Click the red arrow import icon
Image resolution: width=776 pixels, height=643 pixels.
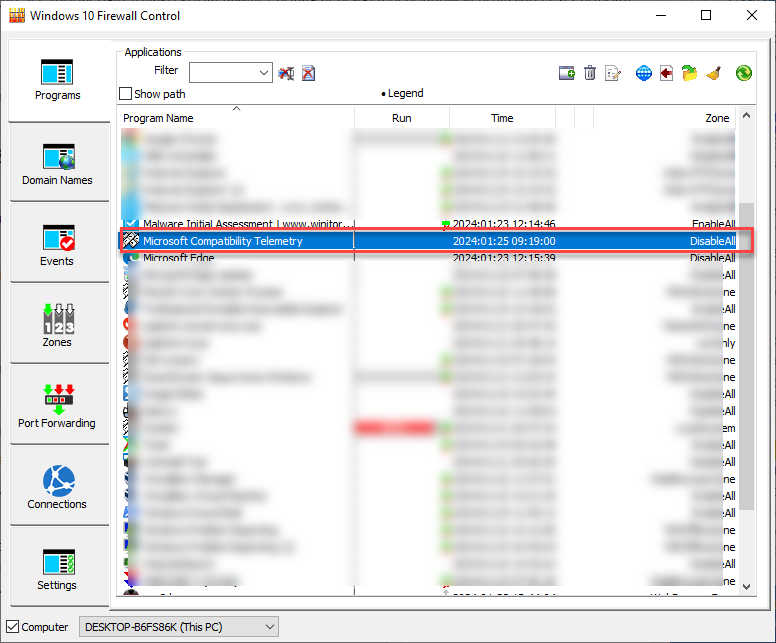(666, 73)
